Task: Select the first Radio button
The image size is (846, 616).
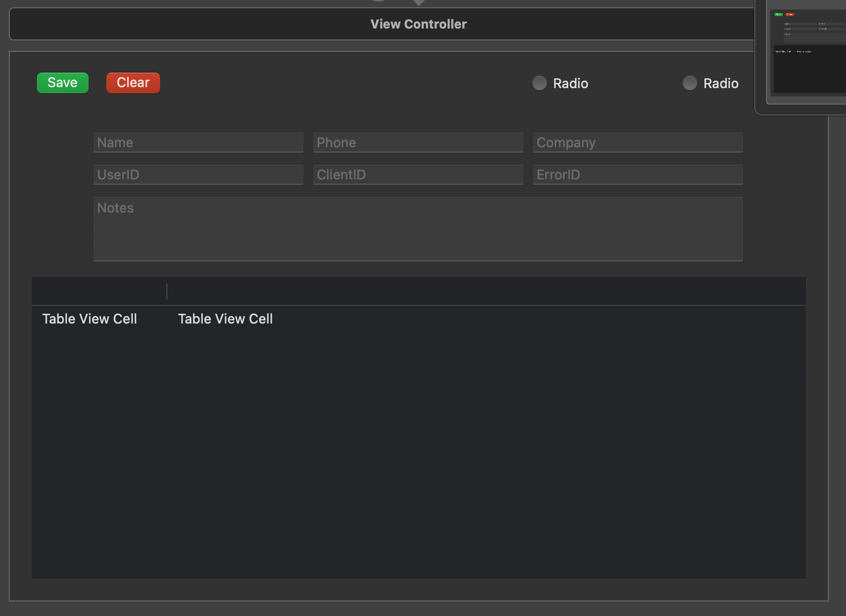Action: (540, 83)
